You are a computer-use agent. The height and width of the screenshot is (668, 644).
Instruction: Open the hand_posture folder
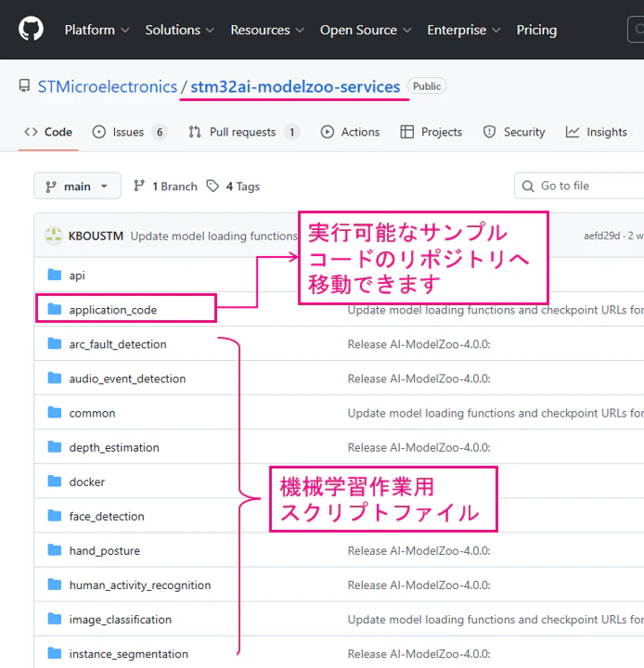coord(105,551)
